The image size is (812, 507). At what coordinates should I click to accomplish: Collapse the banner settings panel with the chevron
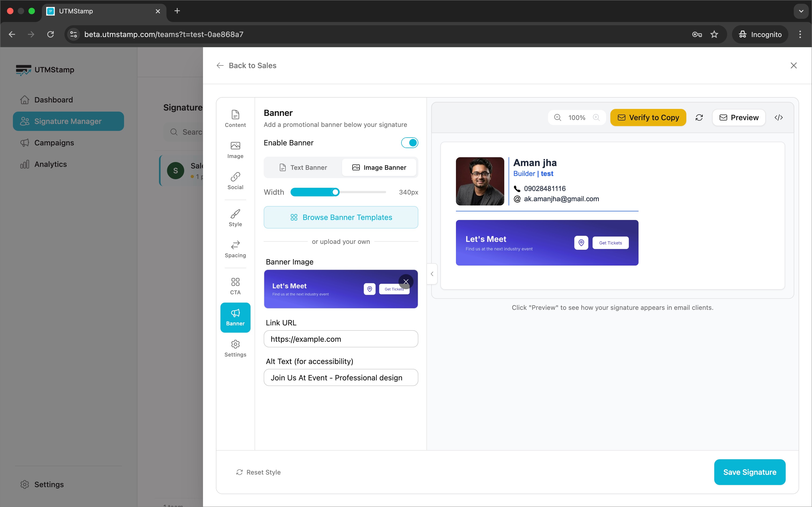[x=432, y=274]
